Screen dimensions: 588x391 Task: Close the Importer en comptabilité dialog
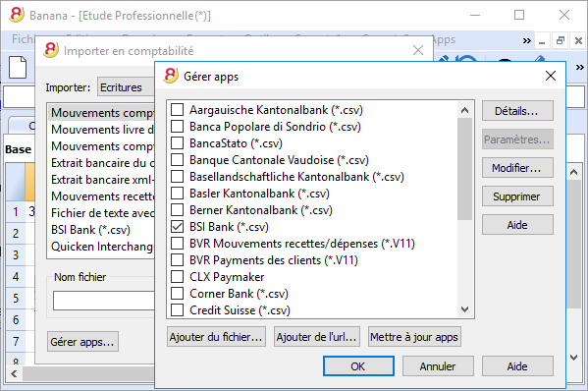(x=418, y=50)
